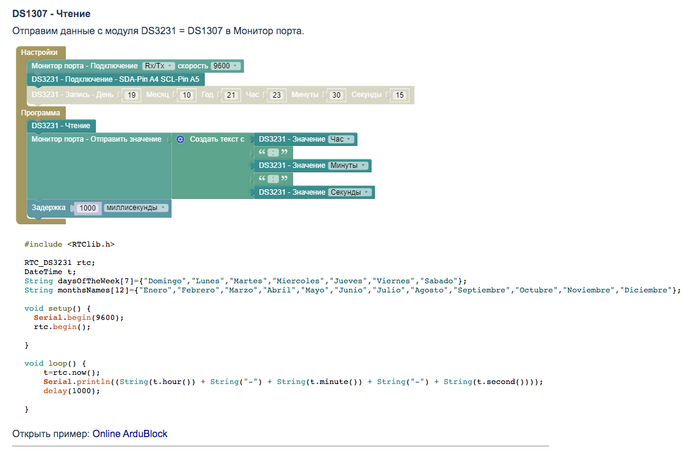The height and width of the screenshot is (453, 700).
Task: Open the Rx/Tx connection dropdown
Action: point(158,65)
